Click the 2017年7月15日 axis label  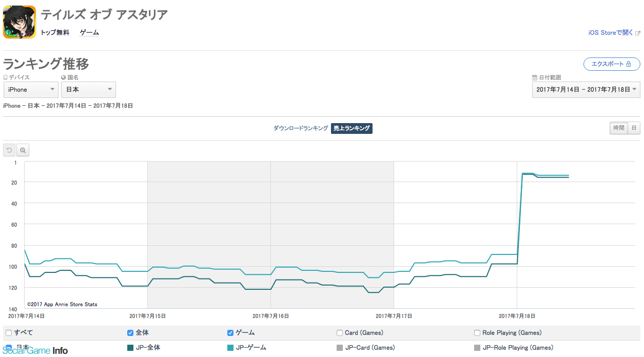point(147,316)
